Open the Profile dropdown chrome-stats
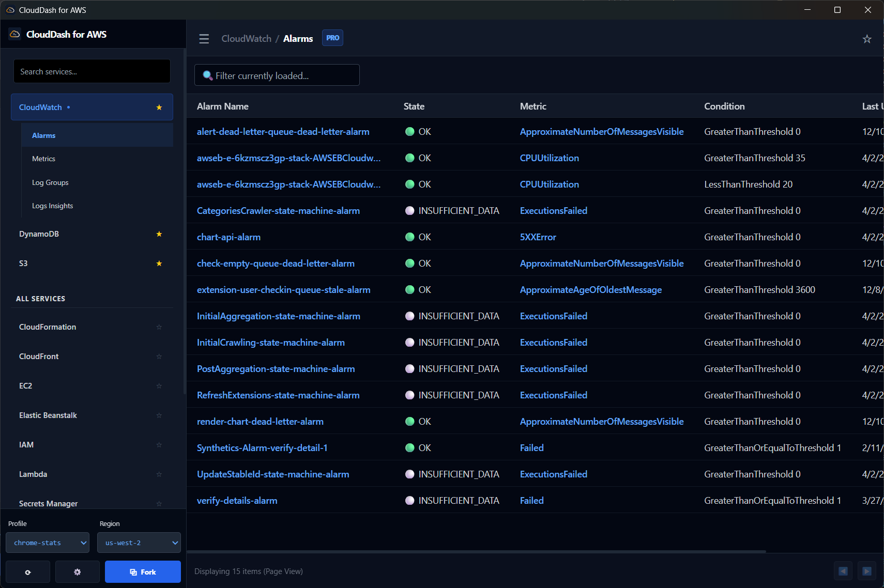884x588 pixels. tap(48, 543)
